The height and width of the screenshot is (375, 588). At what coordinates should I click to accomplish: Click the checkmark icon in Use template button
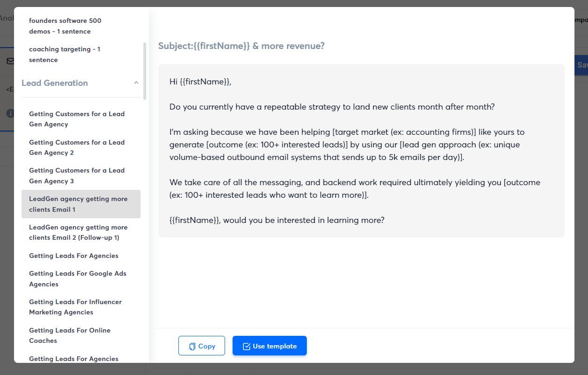(x=247, y=346)
